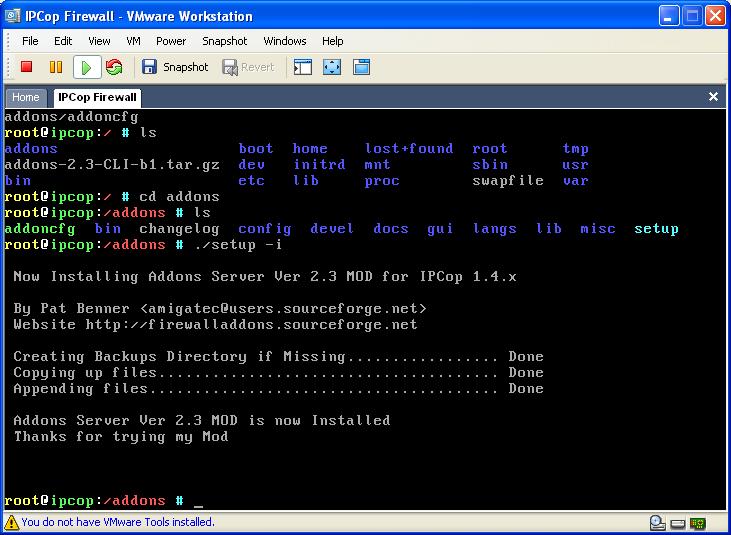The image size is (731, 535).
Task: Click 'Done' on the Copying up files line
Action: pyautogui.click(x=526, y=372)
